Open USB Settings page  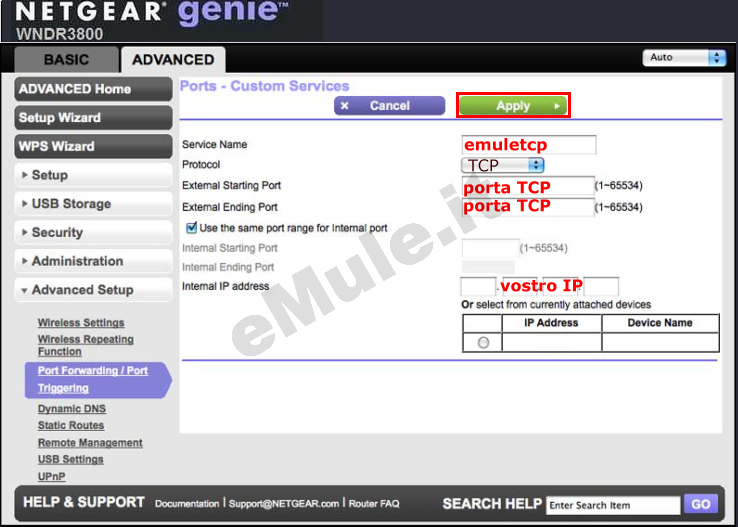point(71,459)
